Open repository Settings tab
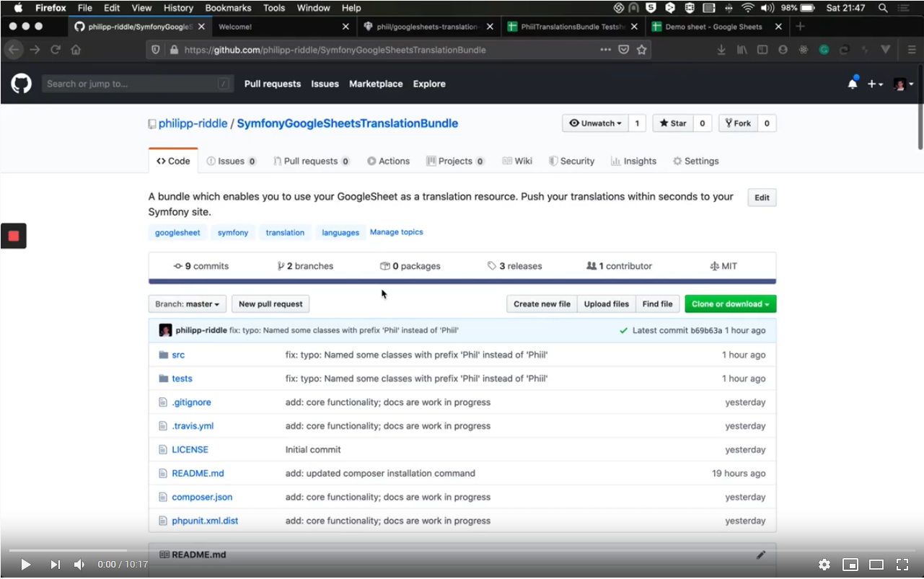Viewport: 924px width, 579px height. [x=695, y=162]
